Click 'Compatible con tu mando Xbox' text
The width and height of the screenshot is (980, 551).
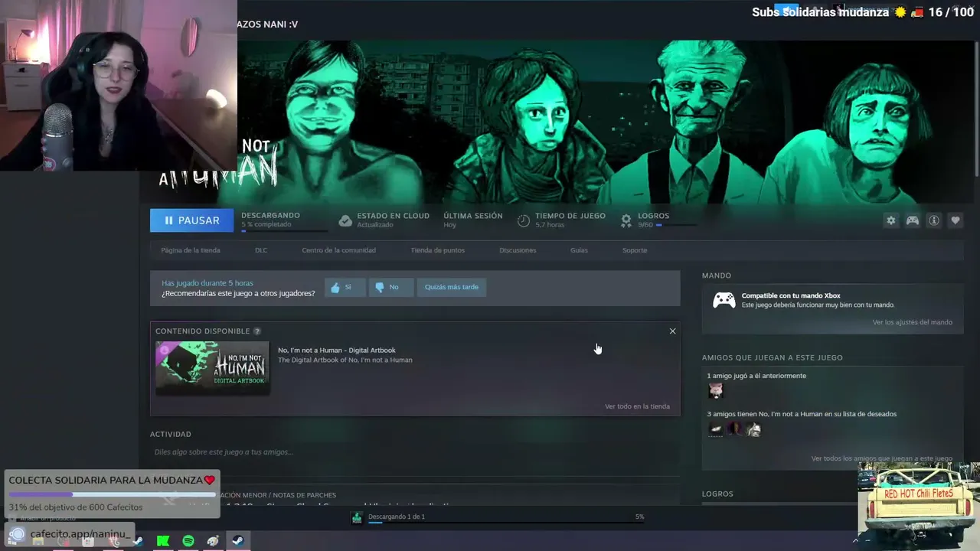(x=791, y=295)
